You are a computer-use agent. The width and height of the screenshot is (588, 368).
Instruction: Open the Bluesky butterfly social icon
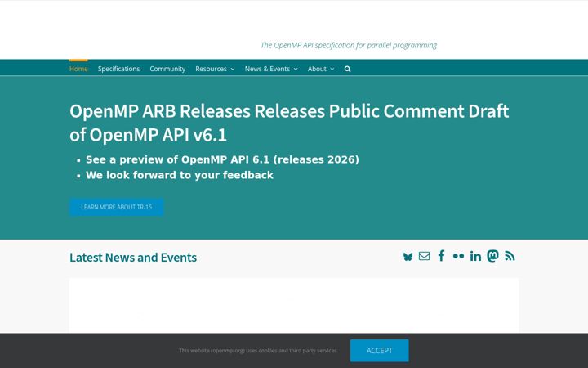click(x=408, y=257)
